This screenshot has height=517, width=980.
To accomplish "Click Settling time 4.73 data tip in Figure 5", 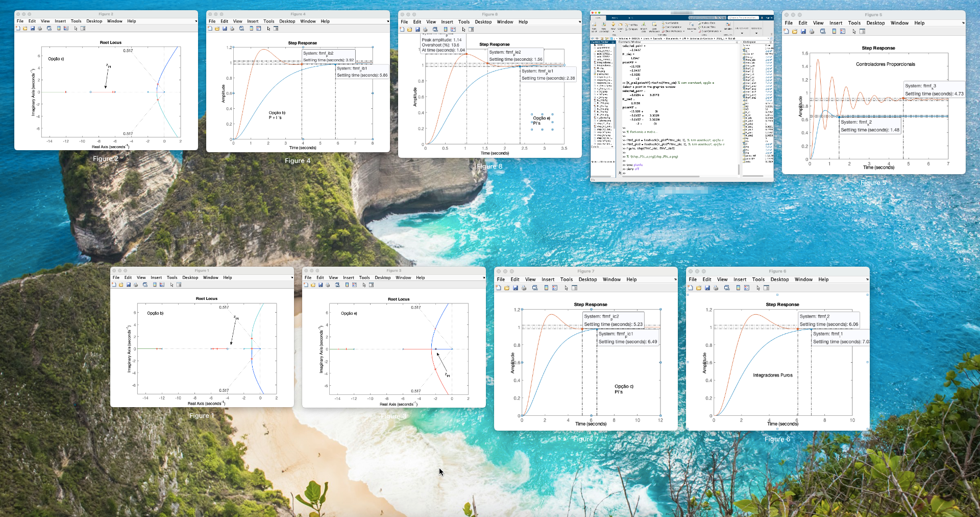I will click(x=934, y=90).
